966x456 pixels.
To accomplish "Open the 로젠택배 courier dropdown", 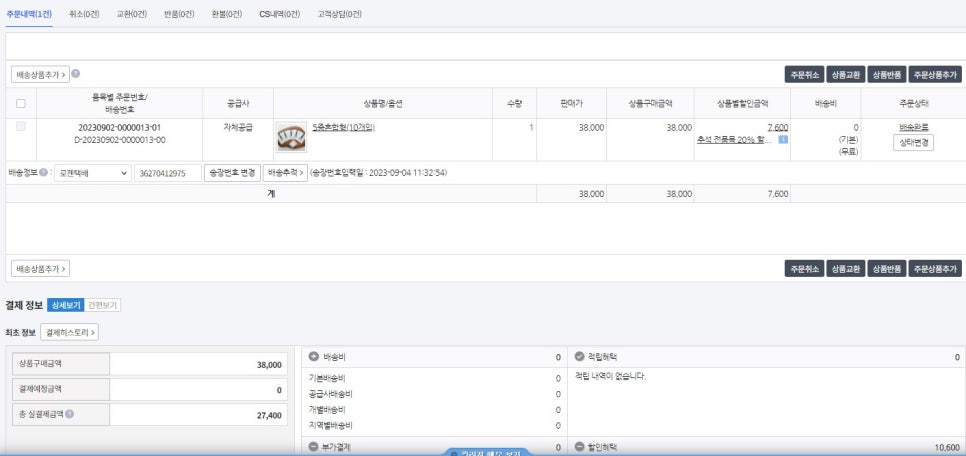I will pyautogui.click(x=92, y=173).
